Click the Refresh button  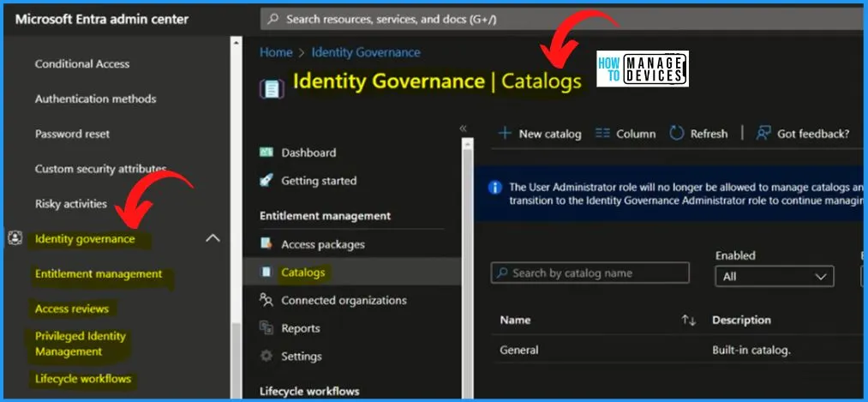click(698, 134)
